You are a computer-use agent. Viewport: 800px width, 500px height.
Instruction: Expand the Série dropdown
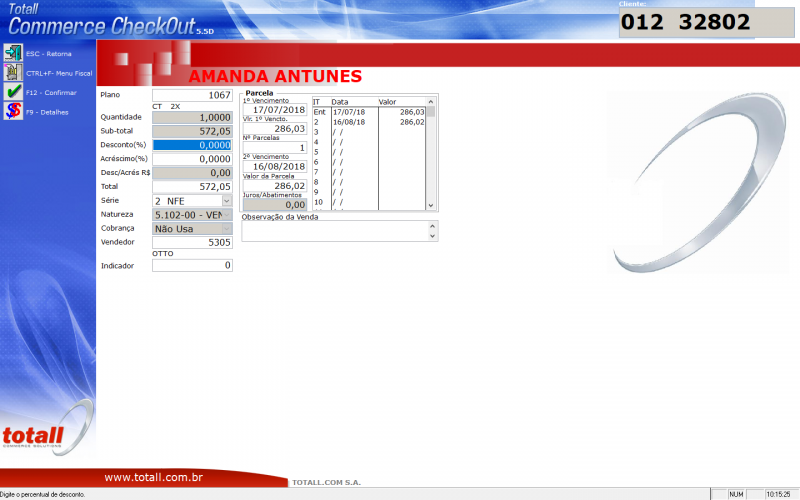pyautogui.click(x=226, y=201)
